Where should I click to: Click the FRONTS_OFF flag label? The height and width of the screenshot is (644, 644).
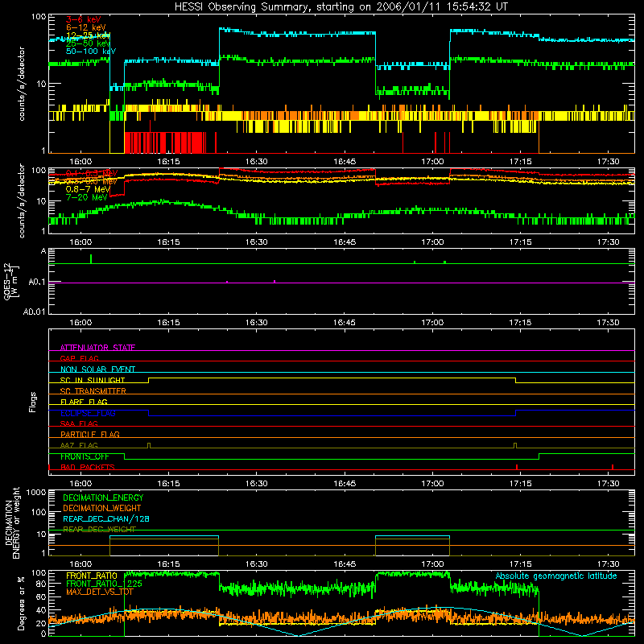click(x=85, y=456)
